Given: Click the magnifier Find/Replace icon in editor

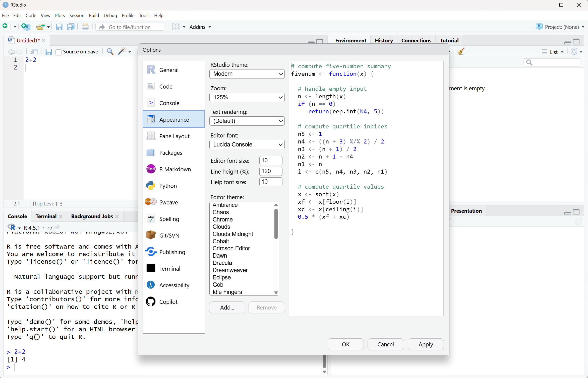Looking at the screenshot, I should point(110,52).
